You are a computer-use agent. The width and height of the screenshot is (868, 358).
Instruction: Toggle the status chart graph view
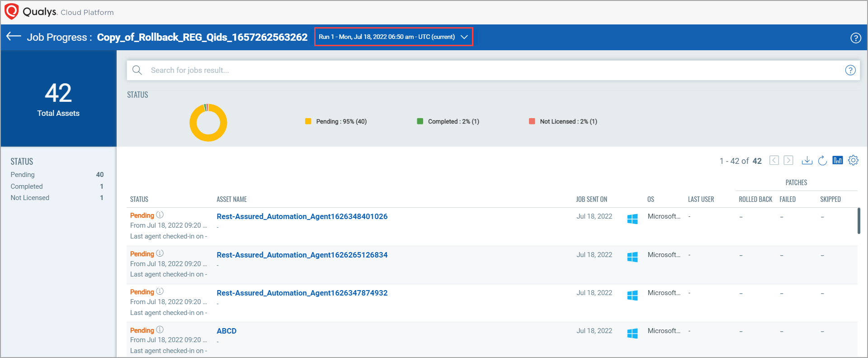(837, 160)
